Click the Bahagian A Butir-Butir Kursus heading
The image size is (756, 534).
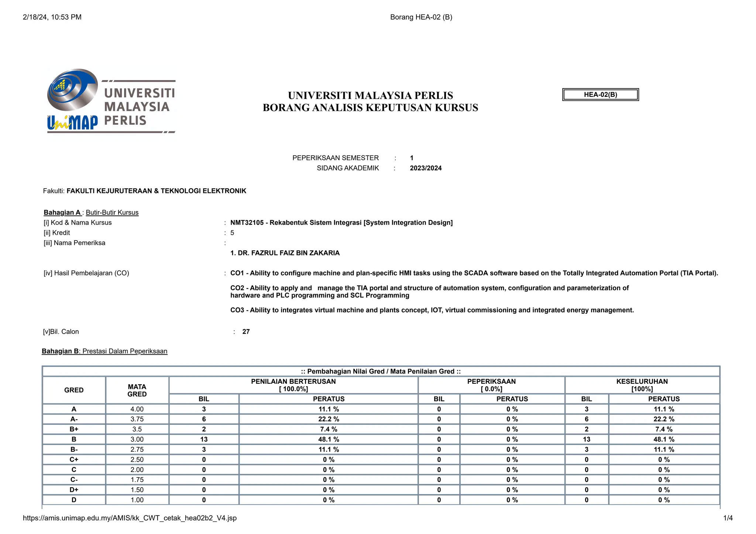coord(91,213)
